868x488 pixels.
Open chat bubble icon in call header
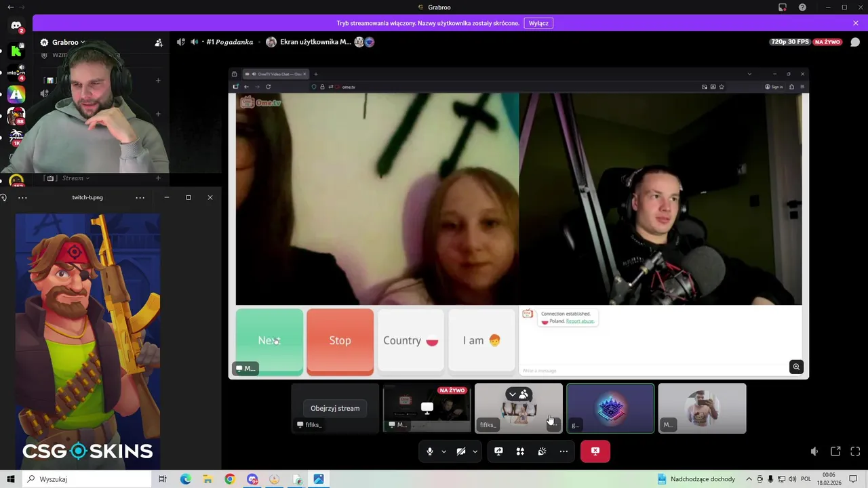pyautogui.click(x=855, y=42)
